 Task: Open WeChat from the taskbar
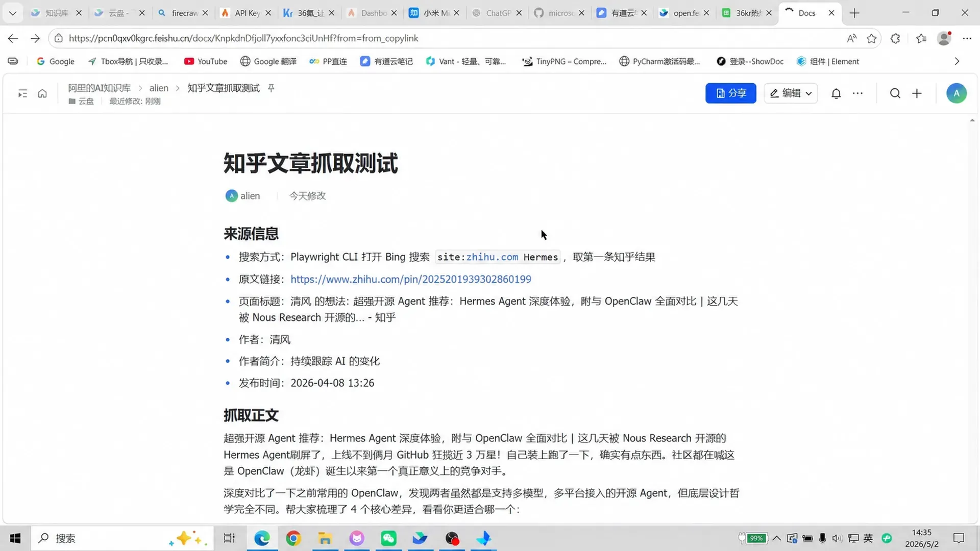point(388,538)
